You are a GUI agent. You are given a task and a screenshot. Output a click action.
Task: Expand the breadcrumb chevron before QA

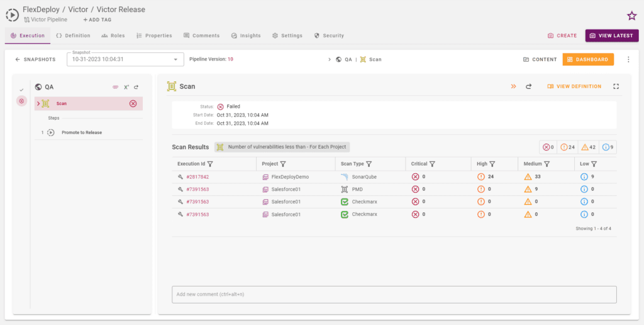click(330, 60)
